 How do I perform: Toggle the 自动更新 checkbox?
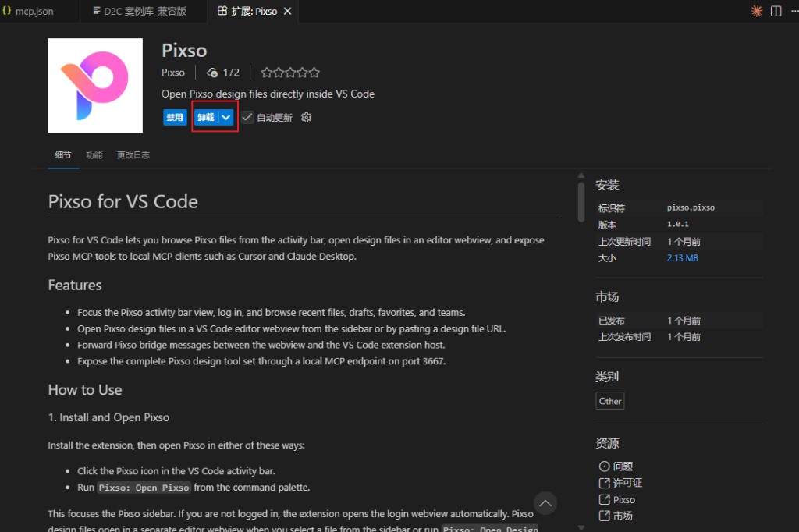click(x=247, y=117)
